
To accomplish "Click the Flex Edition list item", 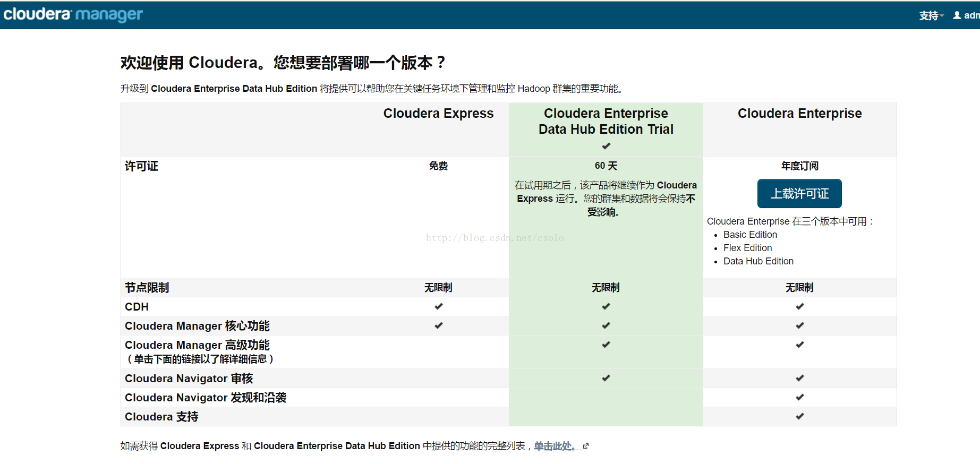I will pyautogui.click(x=747, y=248).
